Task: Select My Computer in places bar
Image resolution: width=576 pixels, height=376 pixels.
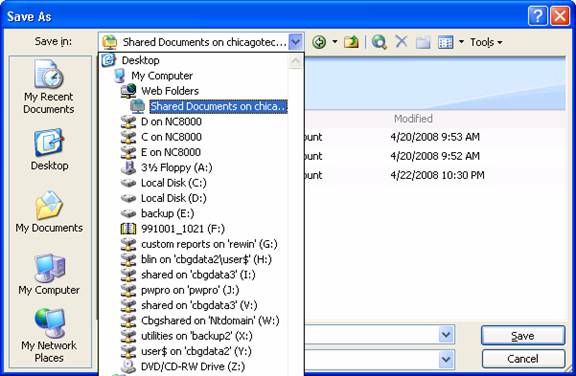Action: [x=49, y=274]
